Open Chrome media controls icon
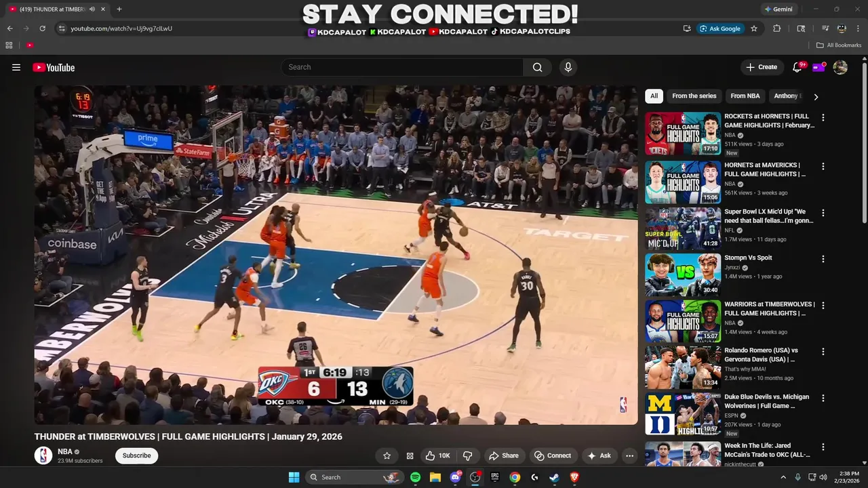 tap(825, 28)
